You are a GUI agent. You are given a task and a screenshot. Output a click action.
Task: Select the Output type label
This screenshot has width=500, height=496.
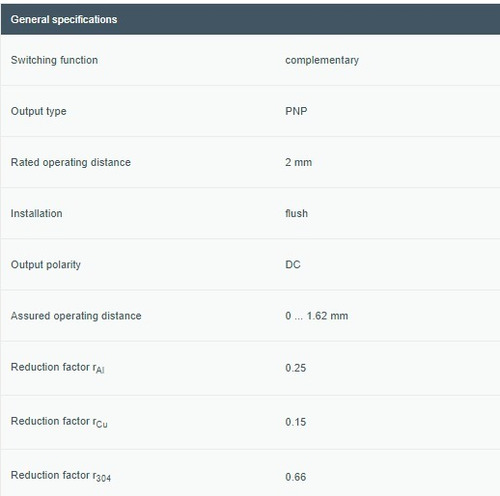coord(39,111)
